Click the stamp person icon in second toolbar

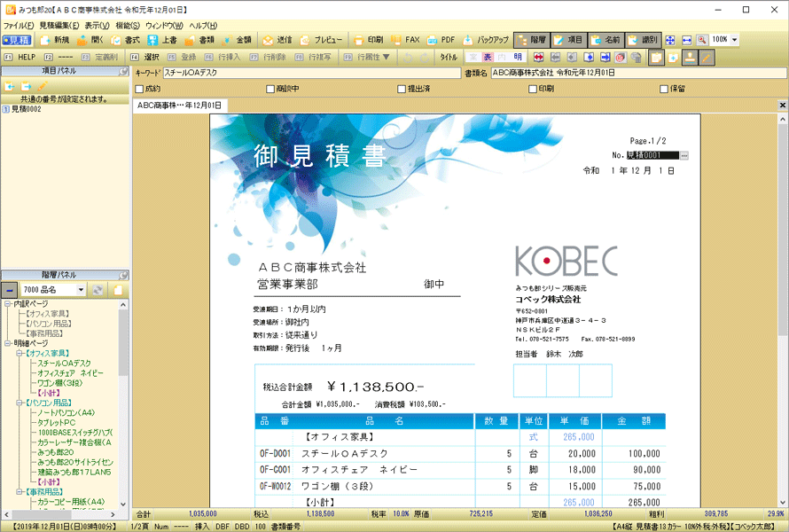(690, 58)
